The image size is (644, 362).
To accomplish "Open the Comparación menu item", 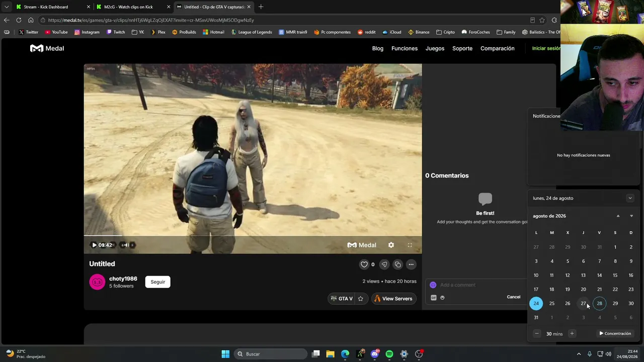I will coord(498,48).
